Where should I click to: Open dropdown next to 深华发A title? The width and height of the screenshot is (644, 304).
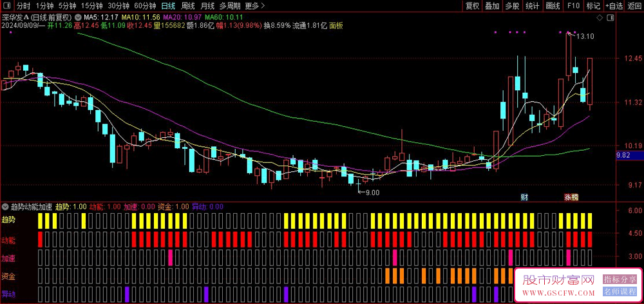[x=78, y=17]
